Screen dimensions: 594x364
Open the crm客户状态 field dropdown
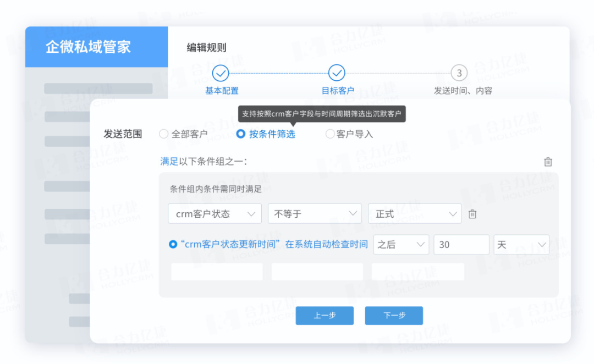[x=215, y=214]
